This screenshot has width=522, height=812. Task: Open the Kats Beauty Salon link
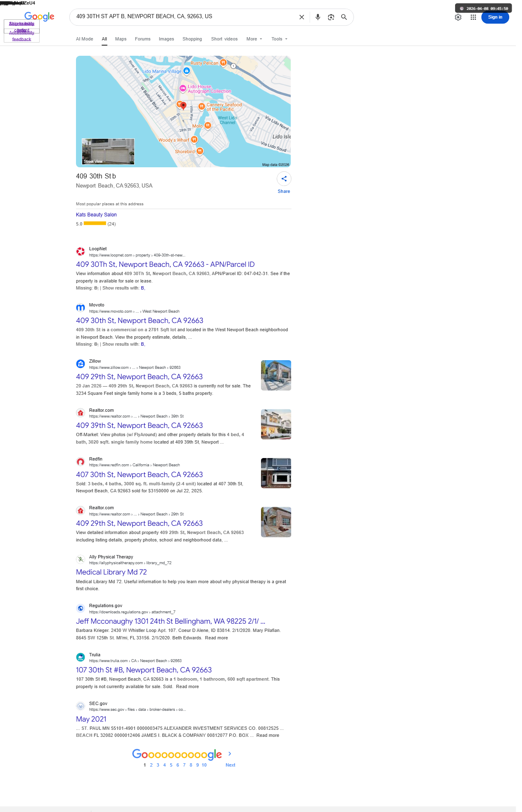coord(96,215)
